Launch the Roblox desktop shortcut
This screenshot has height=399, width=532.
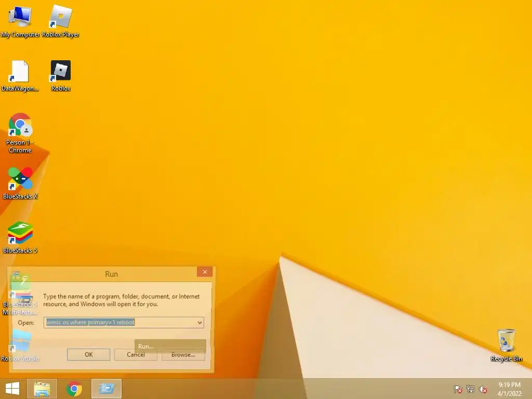click(61, 76)
